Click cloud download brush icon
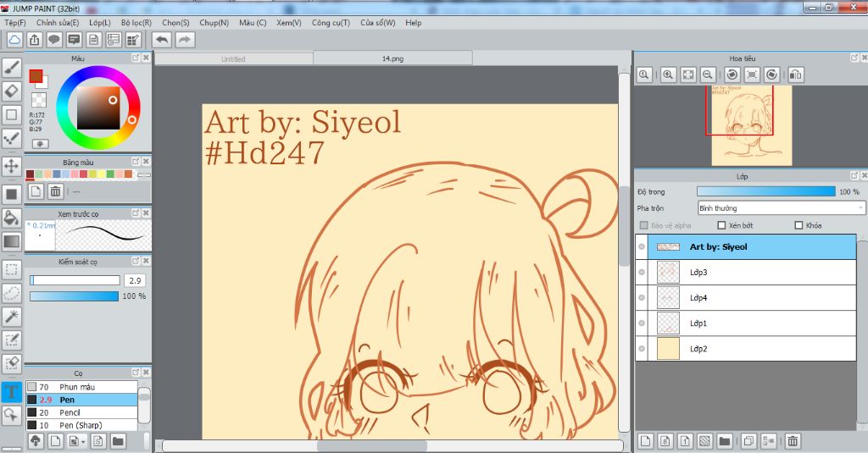This screenshot has height=453, width=868. [x=36, y=441]
